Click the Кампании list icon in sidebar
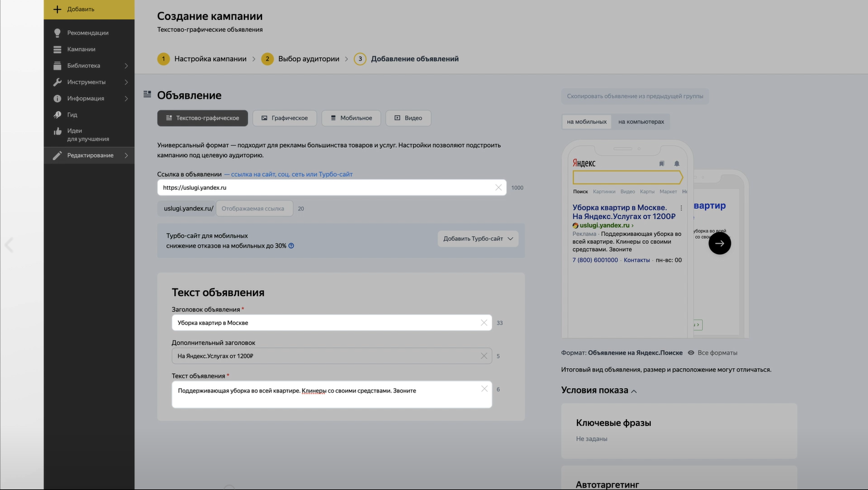Image resolution: width=868 pixels, height=490 pixels. pyautogui.click(x=57, y=49)
